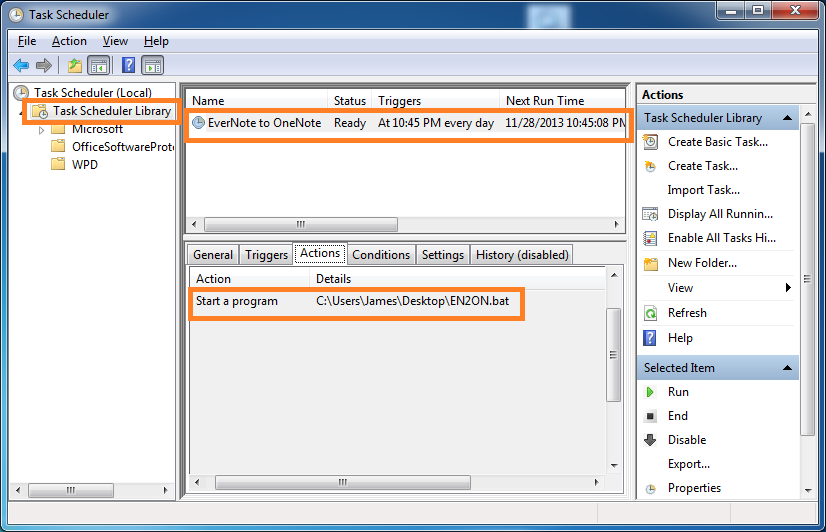Click the EverNote to OneNote task clock icon
Image resolution: width=826 pixels, height=532 pixels.
(198, 123)
